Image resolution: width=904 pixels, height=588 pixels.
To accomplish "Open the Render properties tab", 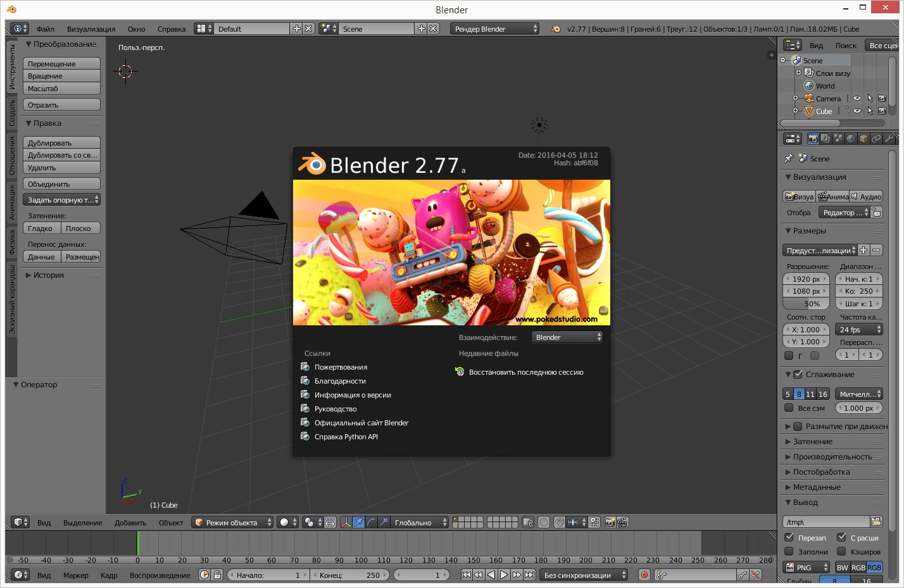I will point(813,139).
